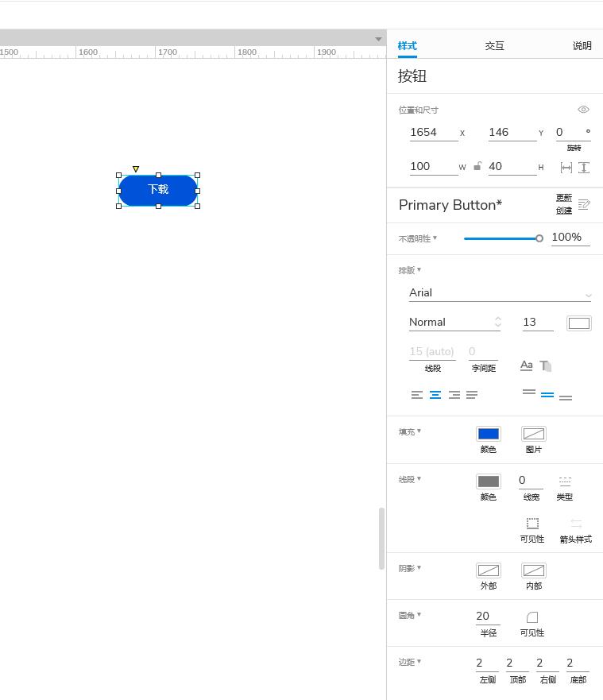
Task: Click the left padding 左侧 field
Action: tap(487, 663)
